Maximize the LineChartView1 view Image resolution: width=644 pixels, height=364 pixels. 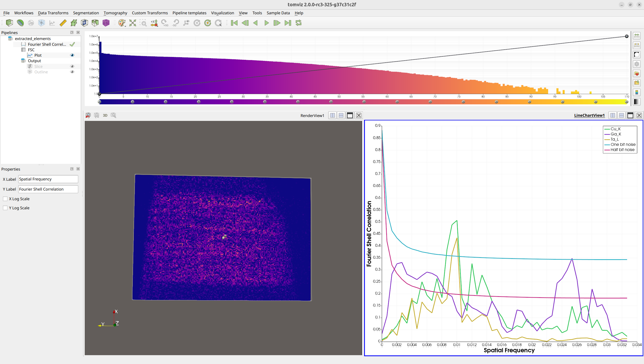[x=630, y=115]
